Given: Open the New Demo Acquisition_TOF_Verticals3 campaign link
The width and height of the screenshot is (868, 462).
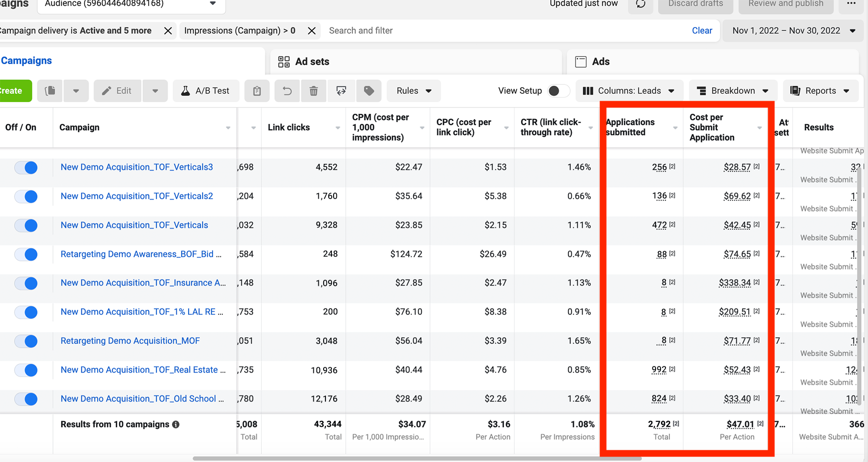Looking at the screenshot, I should (x=137, y=167).
